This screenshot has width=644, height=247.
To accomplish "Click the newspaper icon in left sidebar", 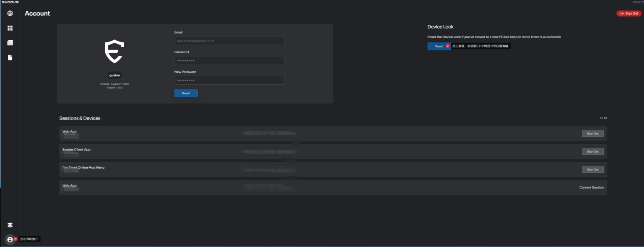I will [10, 43].
